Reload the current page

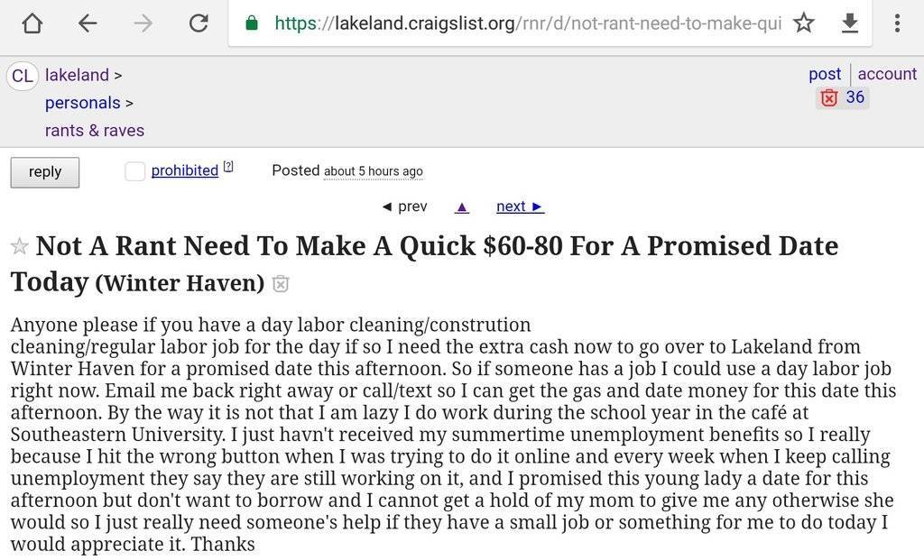[199, 23]
